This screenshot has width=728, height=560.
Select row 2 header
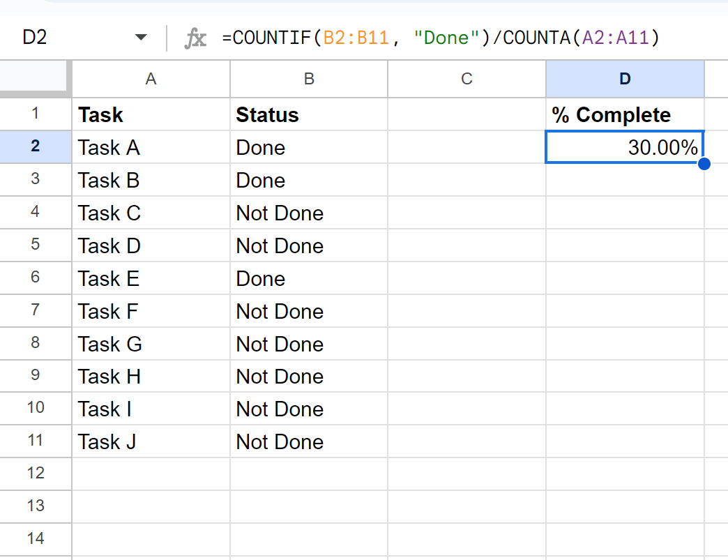[36, 146]
